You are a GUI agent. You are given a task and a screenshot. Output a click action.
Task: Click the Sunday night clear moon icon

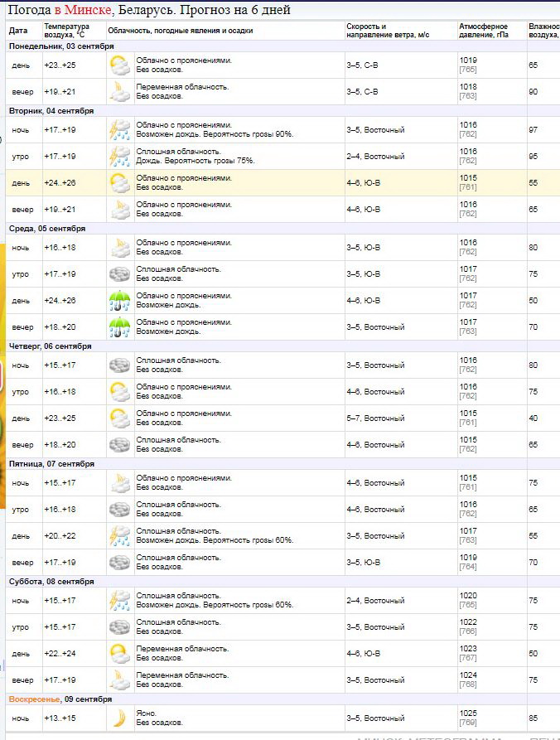tap(120, 718)
